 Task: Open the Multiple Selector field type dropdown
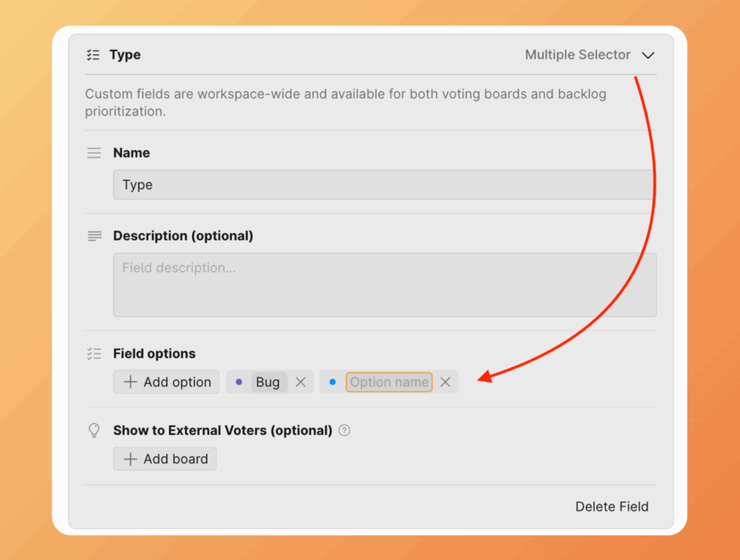coord(577,55)
